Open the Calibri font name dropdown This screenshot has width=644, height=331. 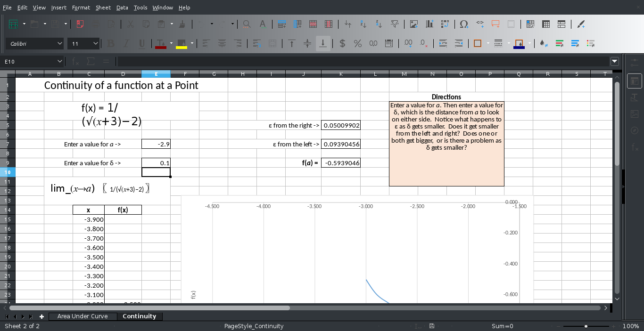click(x=60, y=44)
